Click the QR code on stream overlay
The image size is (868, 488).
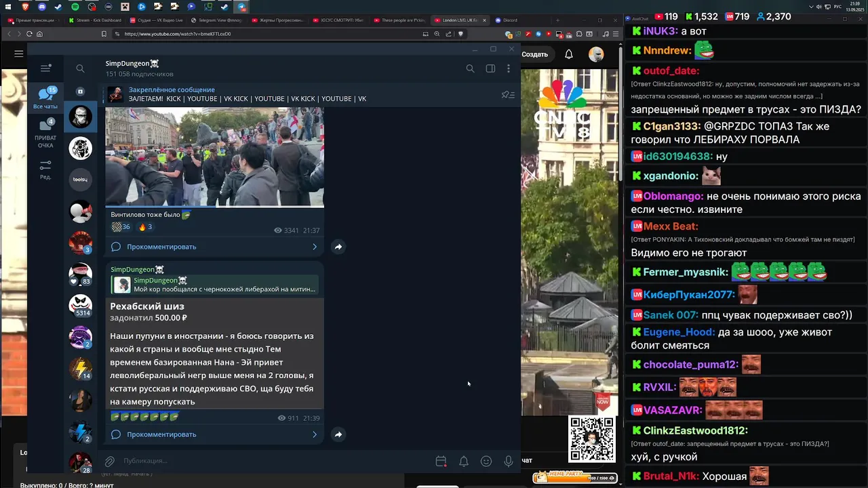pos(592,439)
